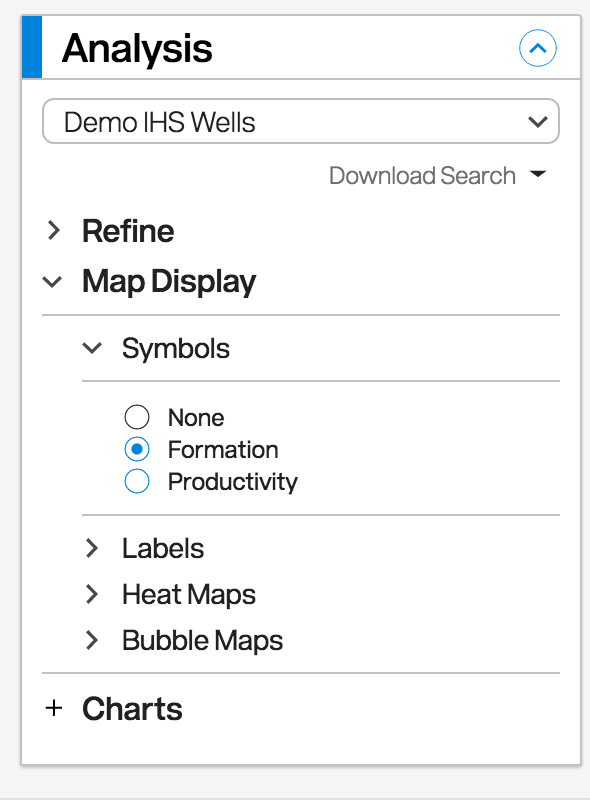Viewport: 590px width, 800px height.
Task: Click the Download Search text
Action: 422,176
